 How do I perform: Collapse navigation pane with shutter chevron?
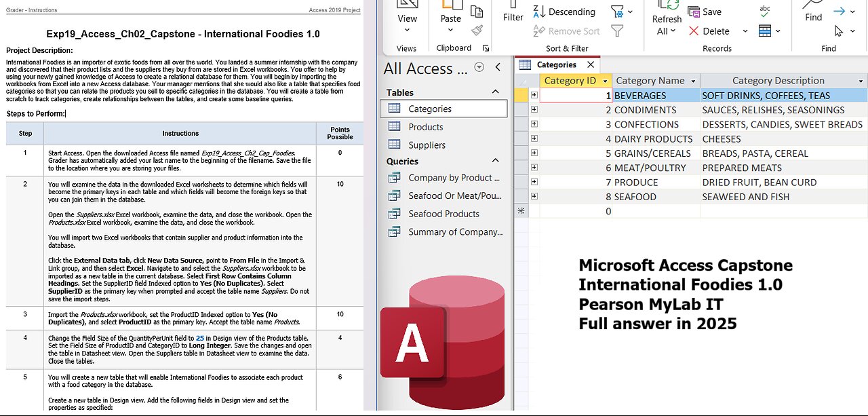(x=498, y=67)
